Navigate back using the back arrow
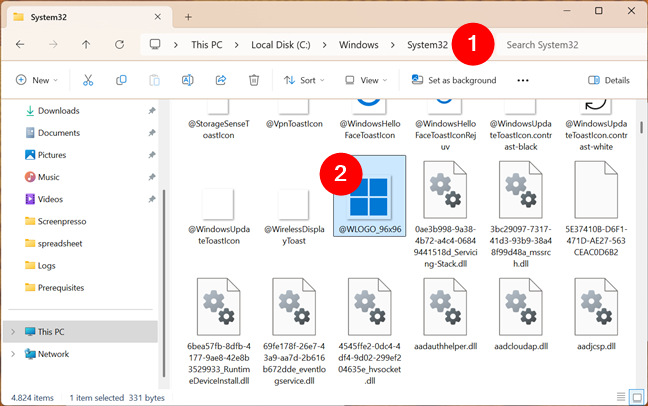Viewport: 648px width, 406px height. click(x=21, y=45)
